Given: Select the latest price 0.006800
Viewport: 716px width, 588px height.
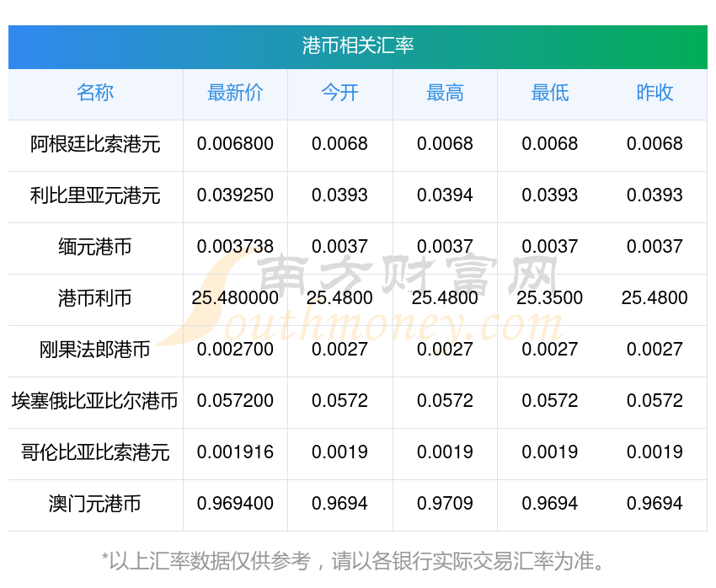Looking at the screenshot, I should 235,144.
